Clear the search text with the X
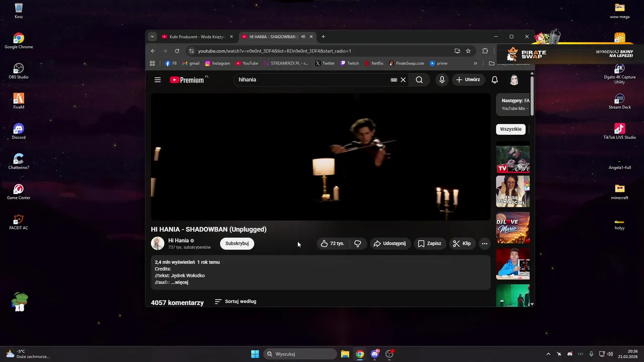The image size is (644, 362). coord(403,79)
